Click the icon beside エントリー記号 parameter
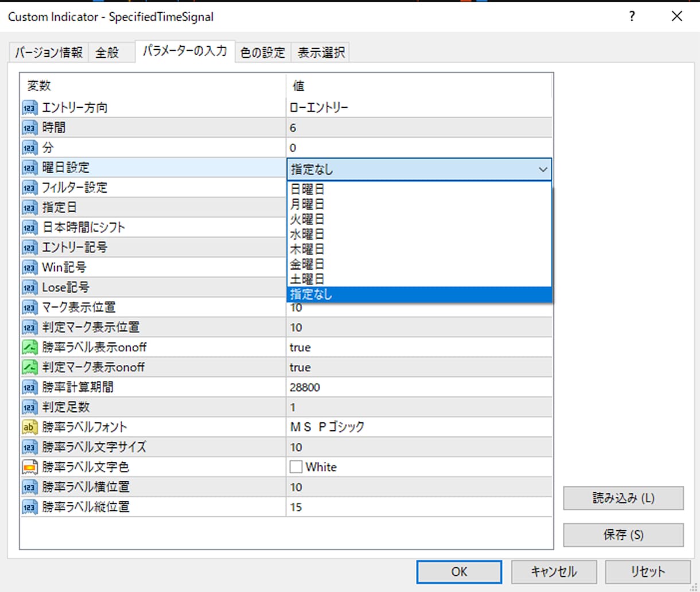The width and height of the screenshot is (700, 592). pos(30,248)
